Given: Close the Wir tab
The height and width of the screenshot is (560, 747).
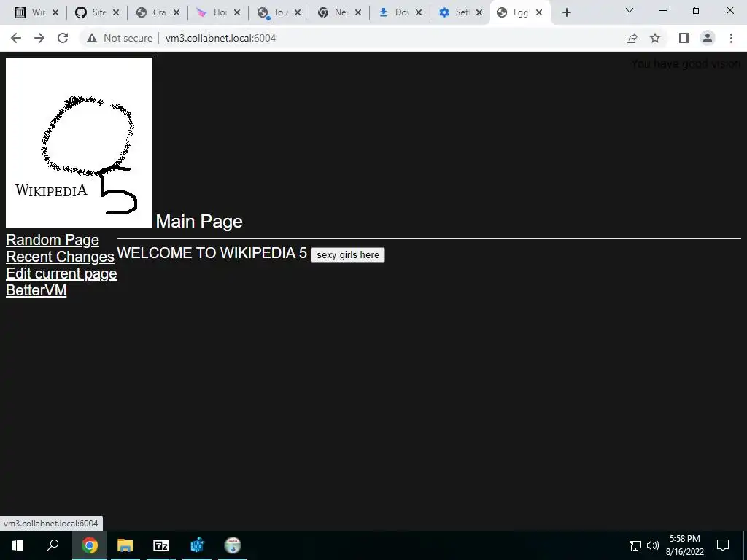Looking at the screenshot, I should [55, 12].
